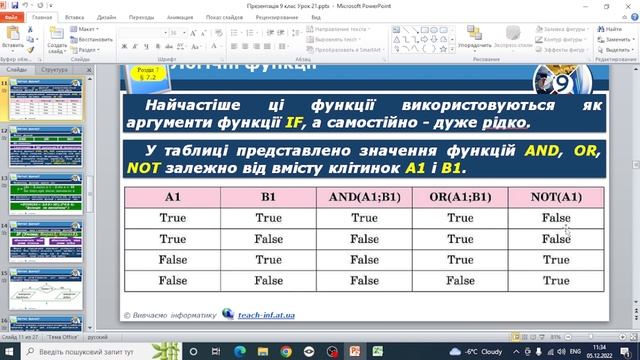
Task: Toggle bold Ж formatting
Action: point(124,47)
